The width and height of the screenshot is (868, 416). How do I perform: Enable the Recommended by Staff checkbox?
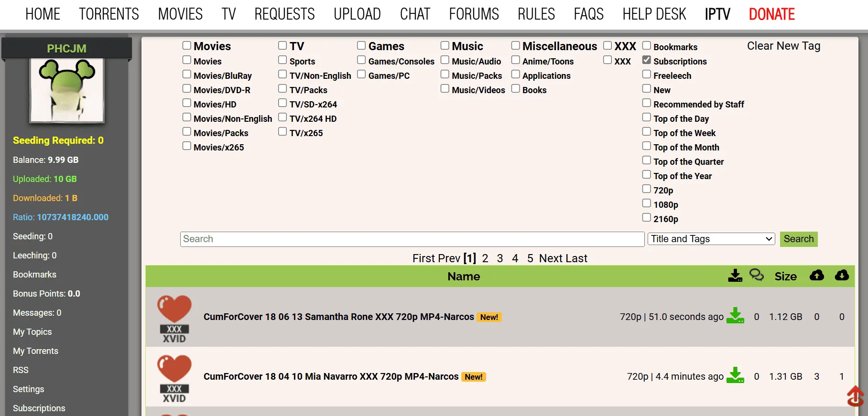point(647,103)
